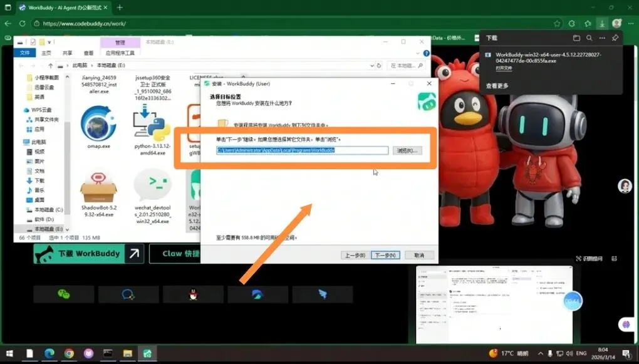Select 图片 in the navigation pane
Screen dimensions: 639x364
point(36,162)
